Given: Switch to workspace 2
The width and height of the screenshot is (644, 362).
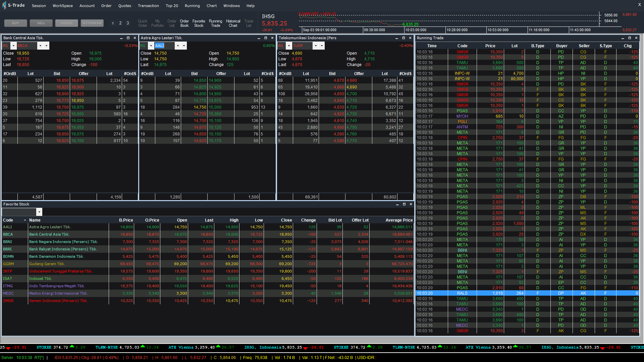Looking at the screenshot, I should (x=120, y=23).
